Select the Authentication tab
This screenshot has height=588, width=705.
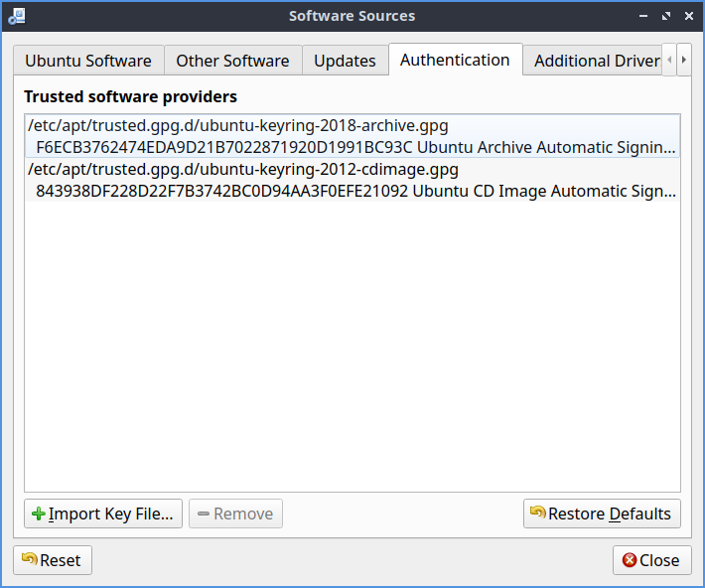pyautogui.click(x=455, y=60)
